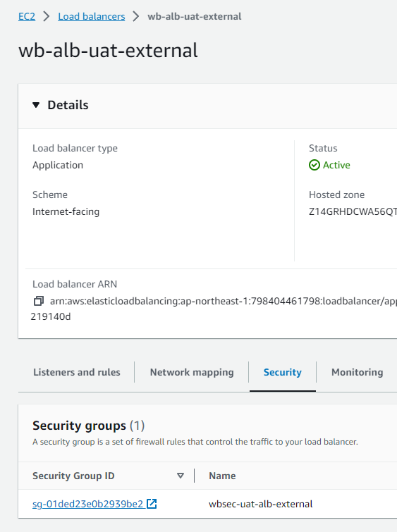Select the 219140d ARN suffix text
Viewport: 397px width, 532px height.
tap(51, 316)
